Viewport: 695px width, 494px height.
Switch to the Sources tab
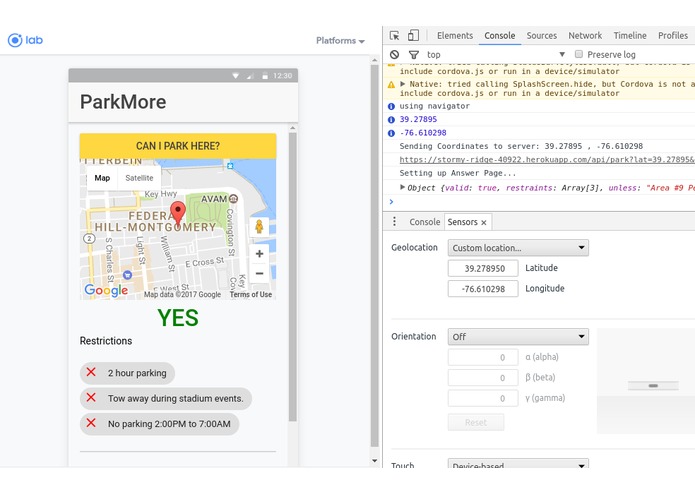click(x=541, y=35)
